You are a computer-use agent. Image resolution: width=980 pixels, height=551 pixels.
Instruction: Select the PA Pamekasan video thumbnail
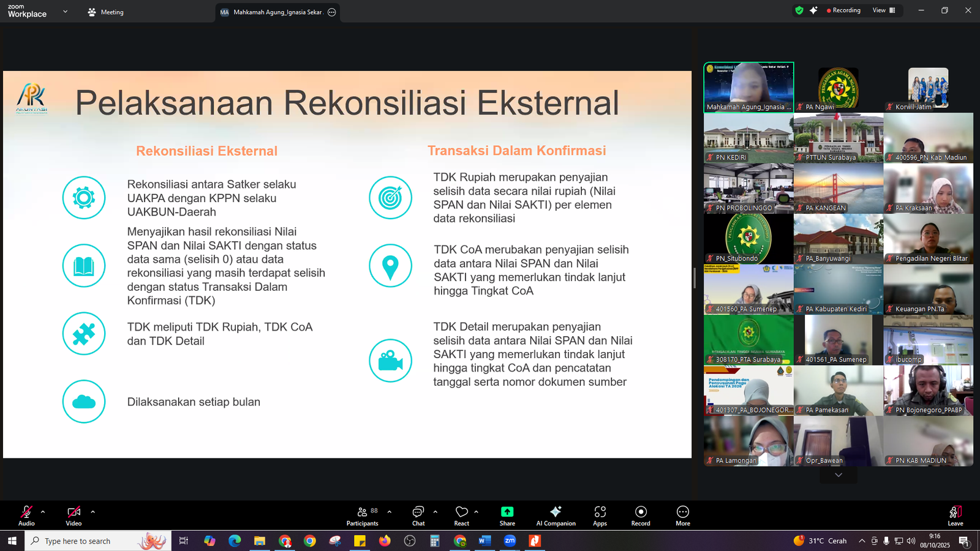pos(838,391)
